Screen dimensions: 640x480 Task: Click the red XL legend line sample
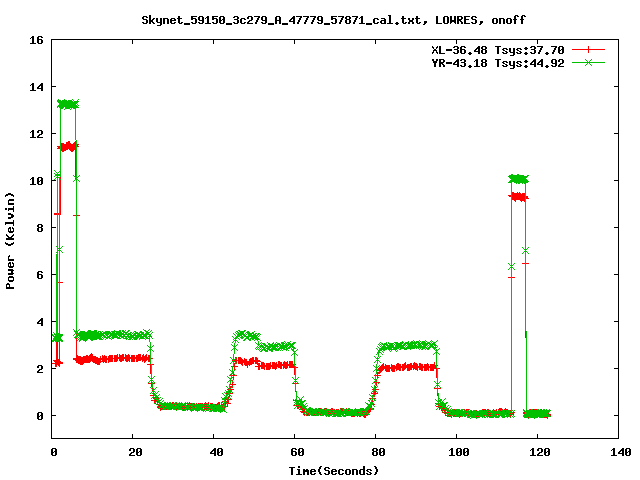588,50
